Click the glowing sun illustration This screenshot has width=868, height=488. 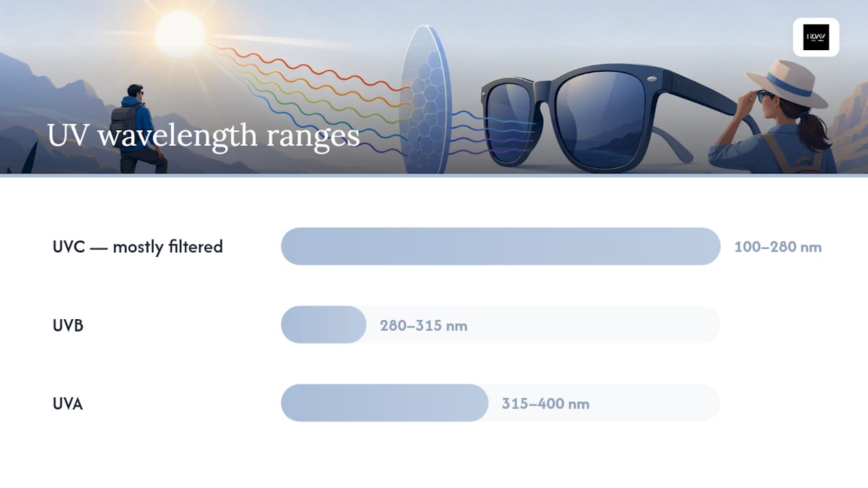tap(180, 34)
